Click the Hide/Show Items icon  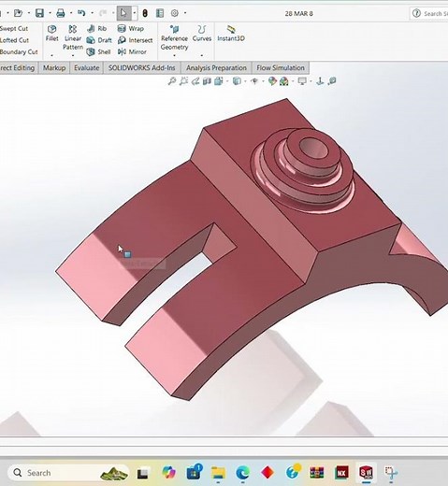[x=254, y=81]
